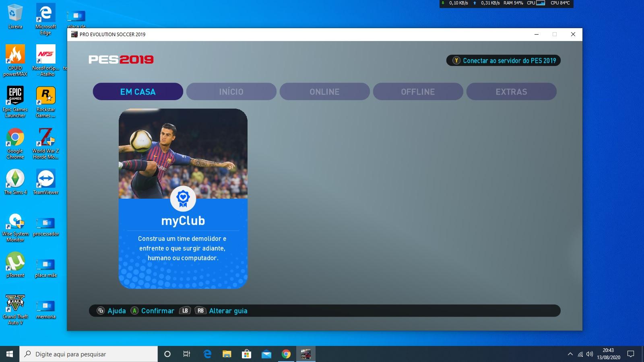Go to the OFFLINE tab

(x=418, y=92)
